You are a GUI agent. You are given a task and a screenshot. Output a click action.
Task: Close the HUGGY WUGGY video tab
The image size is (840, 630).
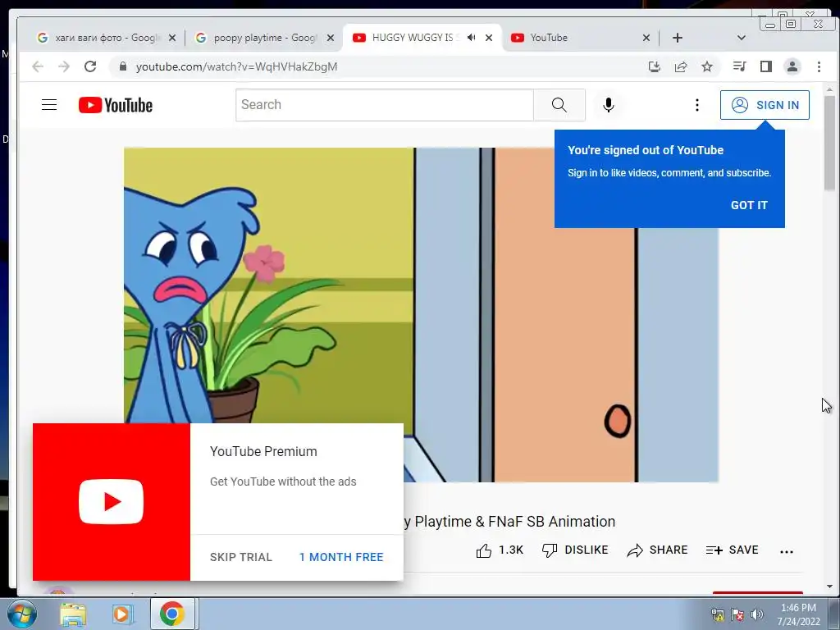tap(489, 38)
